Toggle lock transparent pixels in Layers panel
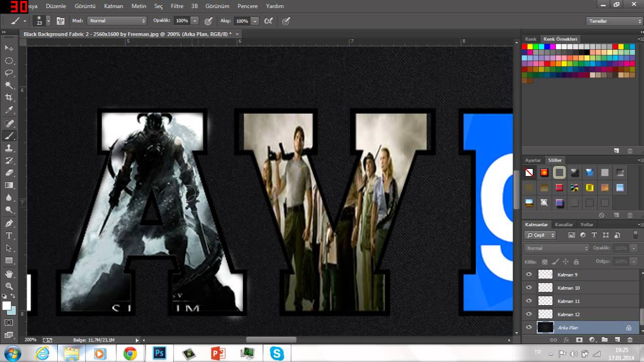Screen dimensions: 644x362 pyautogui.click(x=544, y=262)
